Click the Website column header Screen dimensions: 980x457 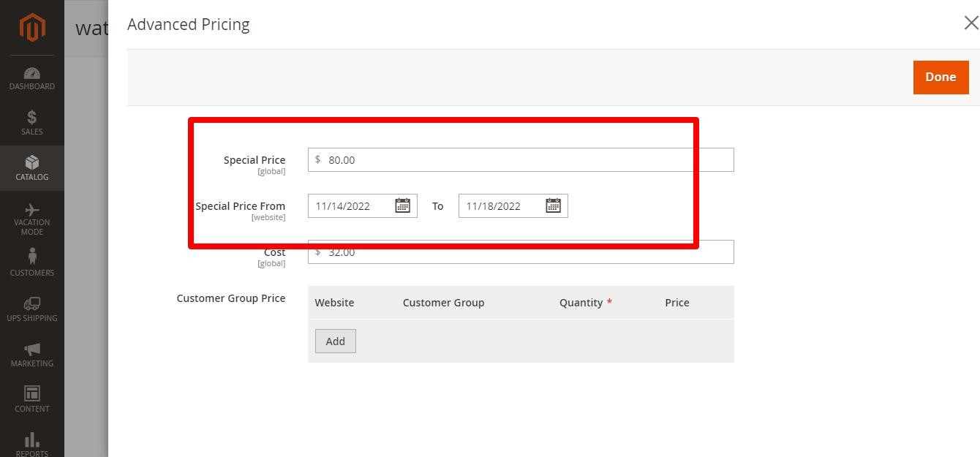pyautogui.click(x=334, y=303)
